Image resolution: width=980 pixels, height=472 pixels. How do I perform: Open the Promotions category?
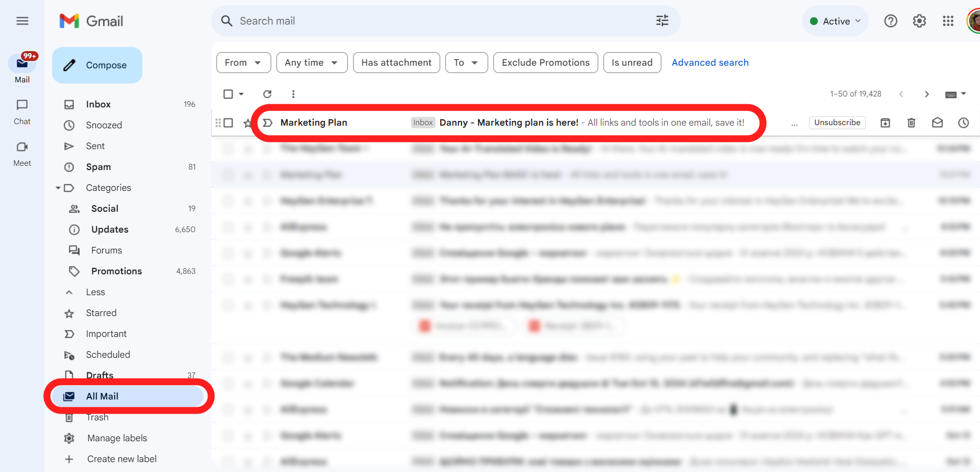[116, 271]
